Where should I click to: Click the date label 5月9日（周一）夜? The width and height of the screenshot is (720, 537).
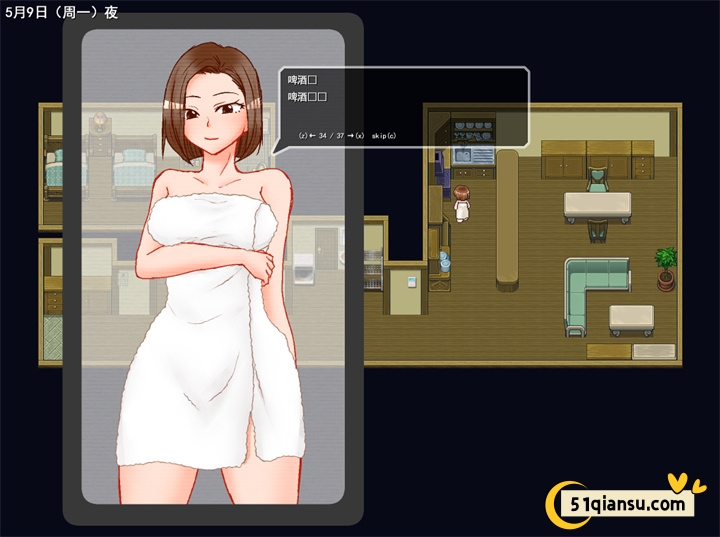(61, 13)
